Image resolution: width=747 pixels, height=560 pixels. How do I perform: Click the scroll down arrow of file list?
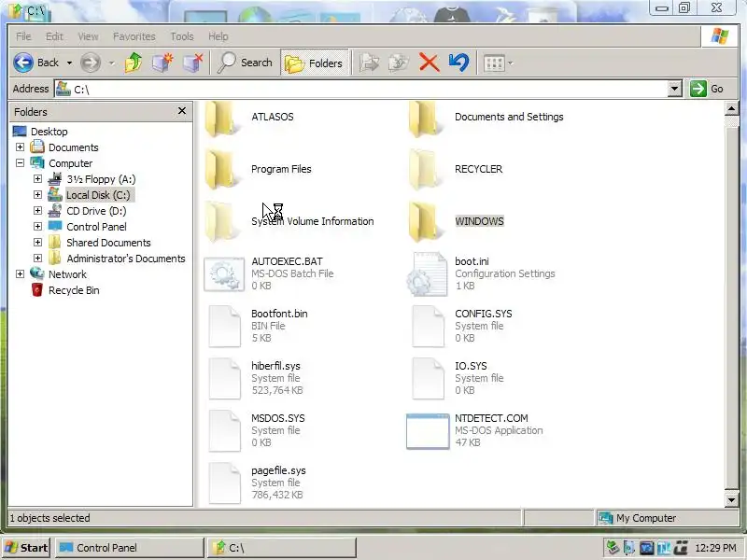[731, 499]
